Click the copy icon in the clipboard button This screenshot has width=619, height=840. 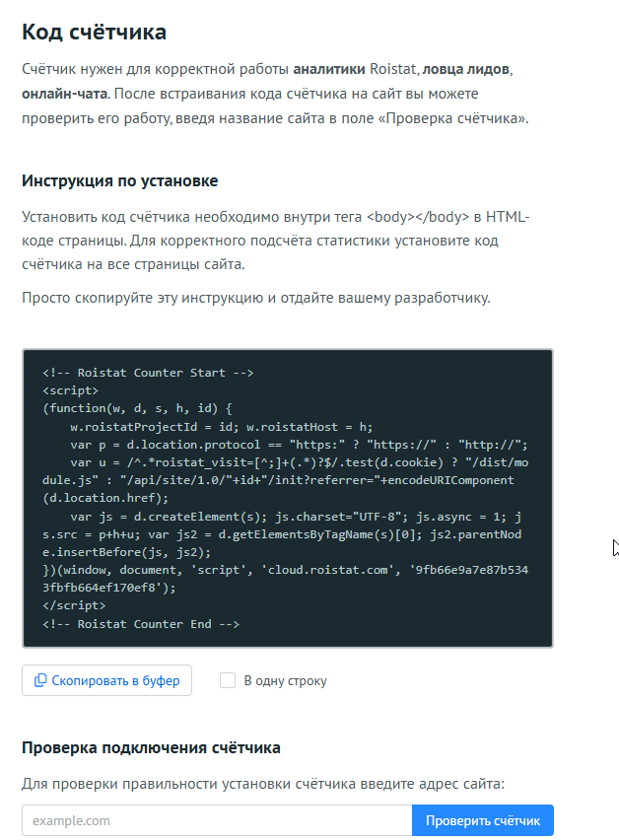coord(40,680)
